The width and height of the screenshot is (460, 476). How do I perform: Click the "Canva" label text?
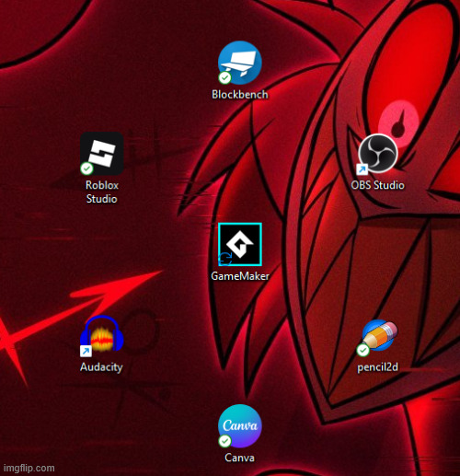point(239,458)
